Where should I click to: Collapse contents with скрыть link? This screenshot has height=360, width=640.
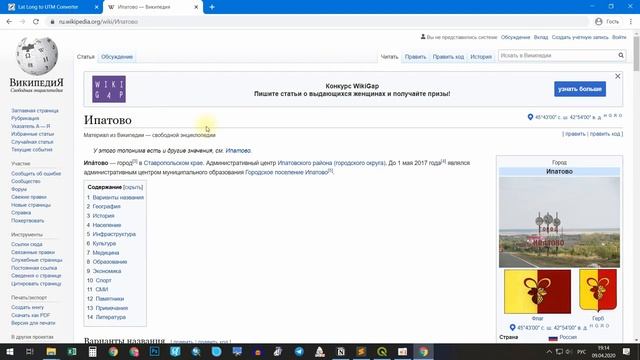[x=133, y=187]
